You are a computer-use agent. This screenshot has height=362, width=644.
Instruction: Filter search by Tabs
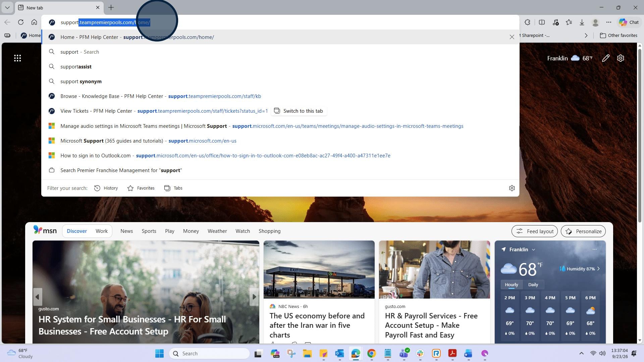click(173, 188)
